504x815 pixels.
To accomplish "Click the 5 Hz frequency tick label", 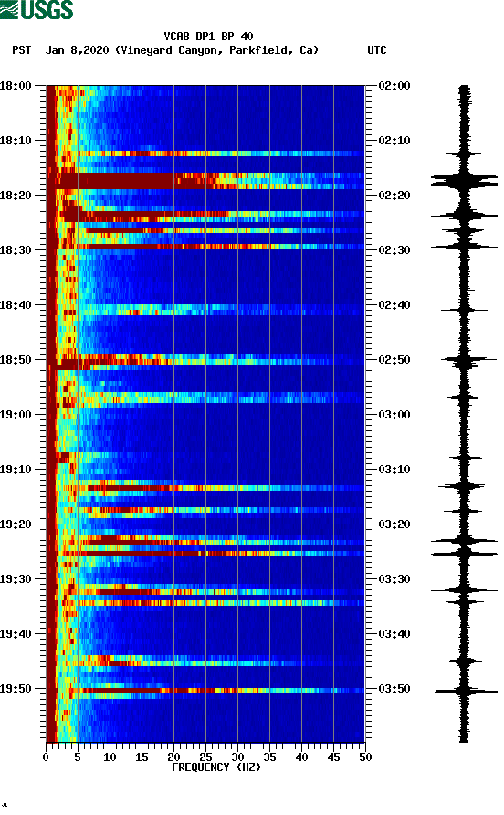I will click(x=78, y=757).
